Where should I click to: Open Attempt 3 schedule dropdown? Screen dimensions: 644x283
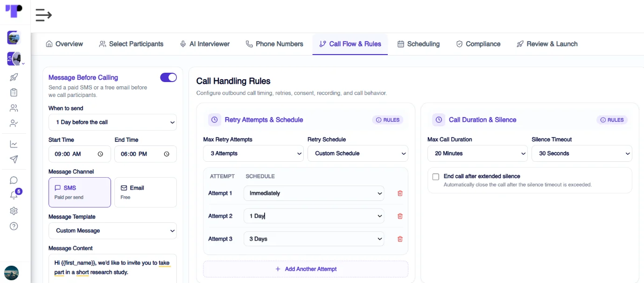(x=314, y=239)
